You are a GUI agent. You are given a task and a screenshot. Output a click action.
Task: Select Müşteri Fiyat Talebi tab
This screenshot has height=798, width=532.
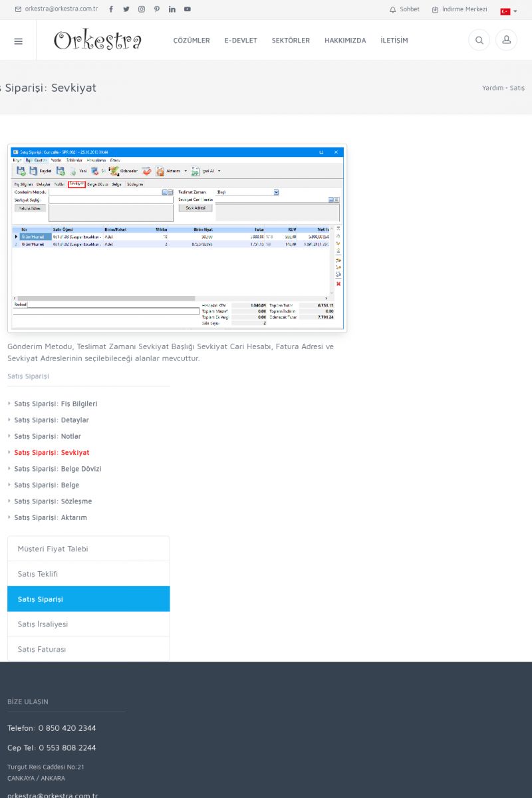click(53, 549)
